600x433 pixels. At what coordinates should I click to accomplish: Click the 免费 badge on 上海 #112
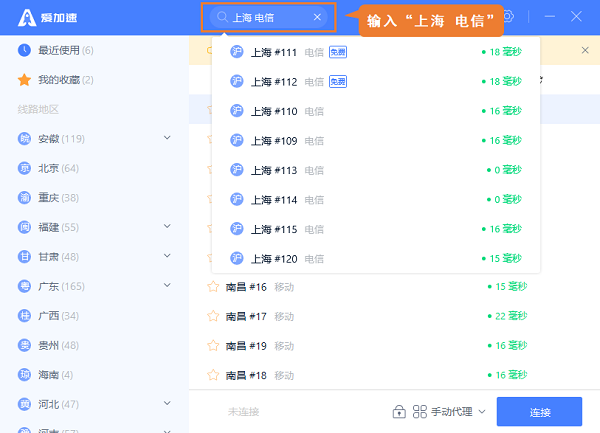(x=338, y=81)
